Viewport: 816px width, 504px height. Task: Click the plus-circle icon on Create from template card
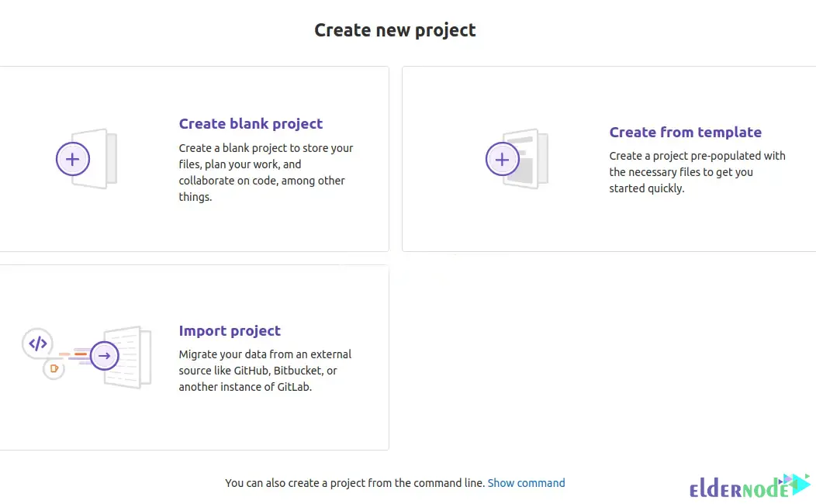(503, 159)
